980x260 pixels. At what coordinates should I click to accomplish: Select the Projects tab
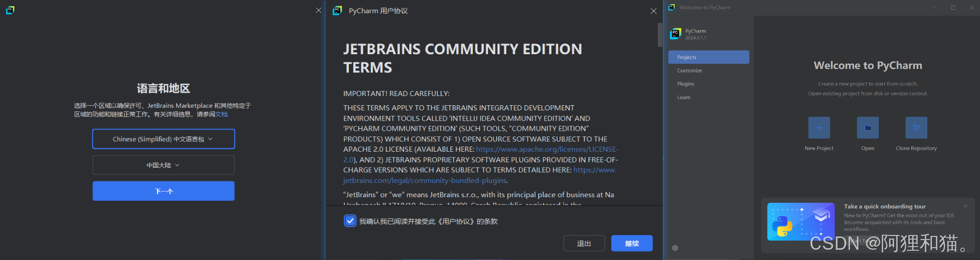click(x=708, y=57)
